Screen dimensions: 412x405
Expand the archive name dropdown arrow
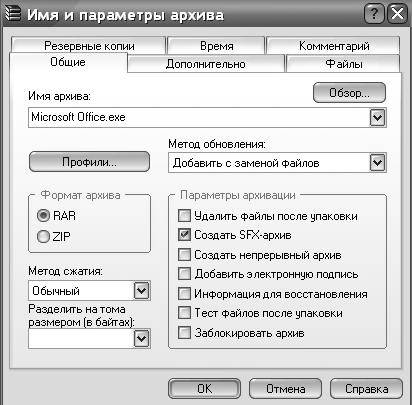coord(377,117)
